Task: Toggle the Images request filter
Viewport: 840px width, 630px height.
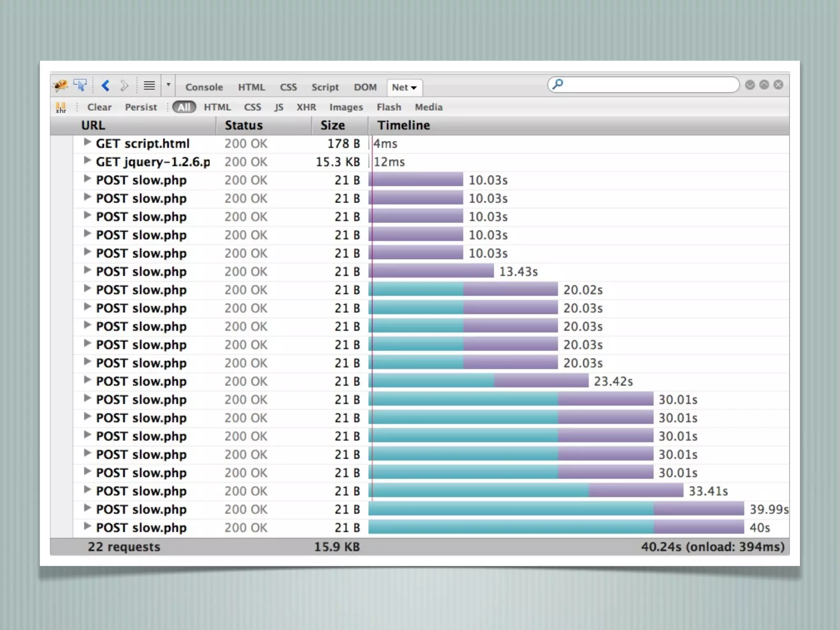Action: point(346,107)
